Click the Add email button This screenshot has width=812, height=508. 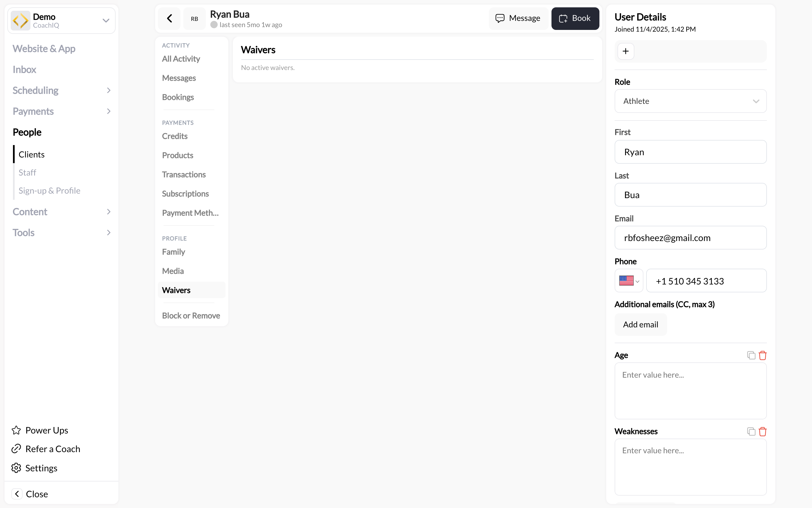coord(641,325)
